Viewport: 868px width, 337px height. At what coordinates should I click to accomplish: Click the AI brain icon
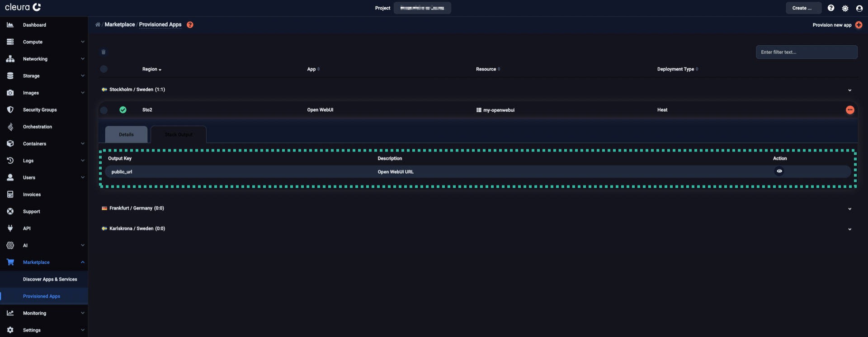pos(10,245)
